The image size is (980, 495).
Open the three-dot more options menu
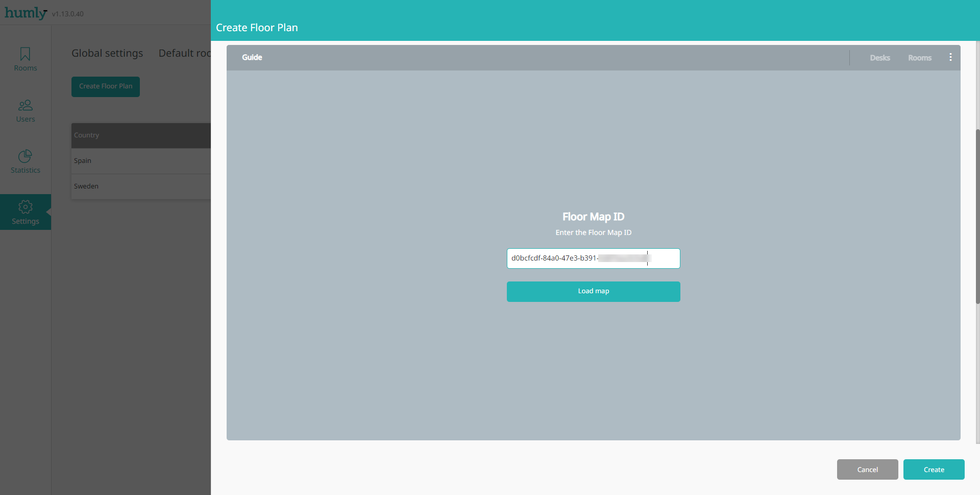coord(950,57)
